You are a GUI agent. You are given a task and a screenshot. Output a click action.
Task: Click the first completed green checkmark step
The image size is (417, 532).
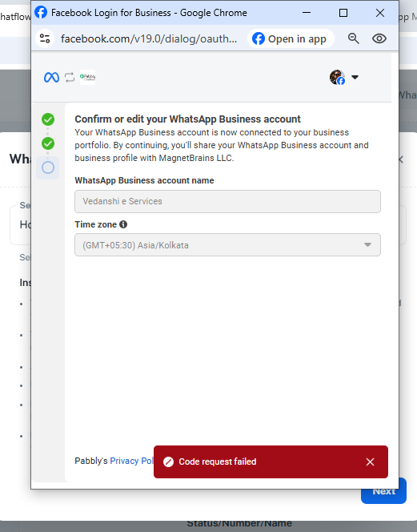coord(48,119)
